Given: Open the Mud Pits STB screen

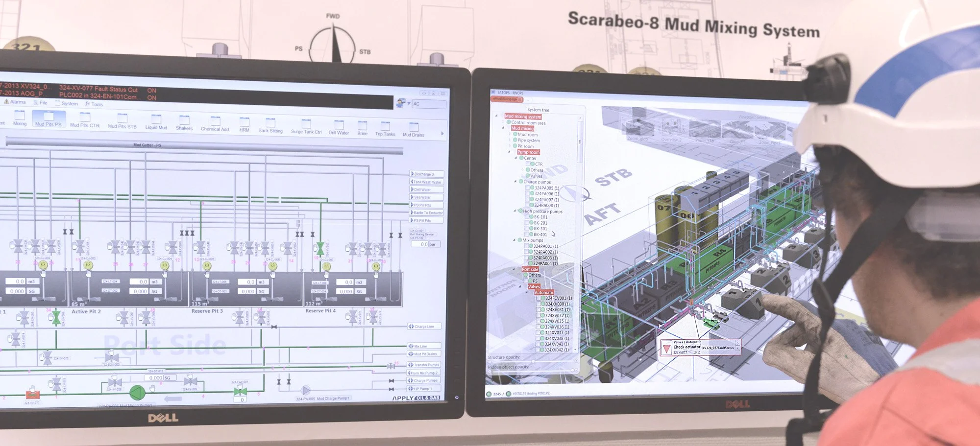Looking at the screenshot, I should point(122,121).
